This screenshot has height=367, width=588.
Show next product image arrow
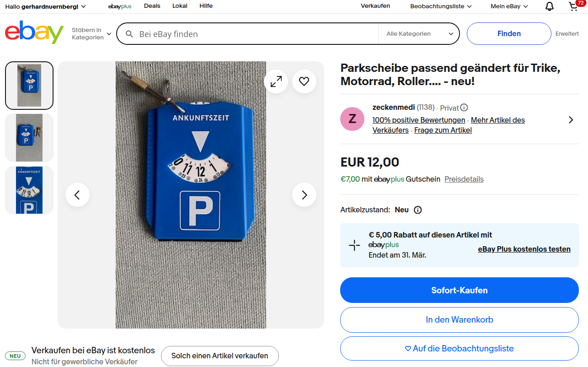coord(304,195)
